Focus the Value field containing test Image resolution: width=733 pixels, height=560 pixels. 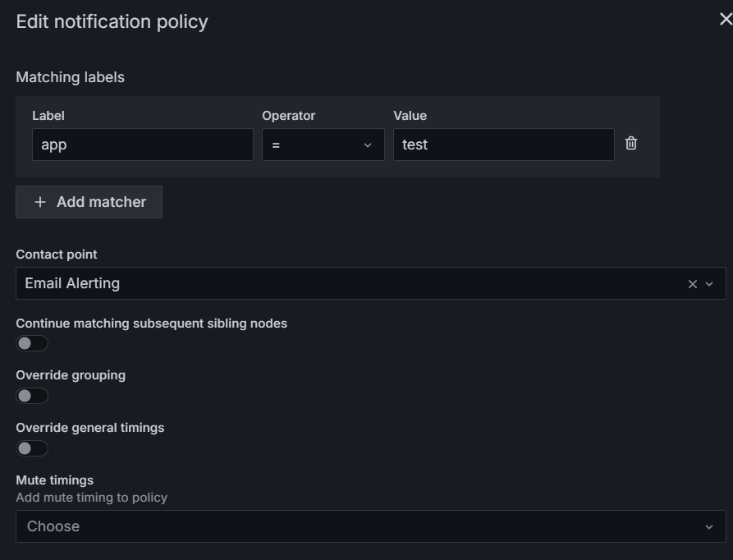502,145
